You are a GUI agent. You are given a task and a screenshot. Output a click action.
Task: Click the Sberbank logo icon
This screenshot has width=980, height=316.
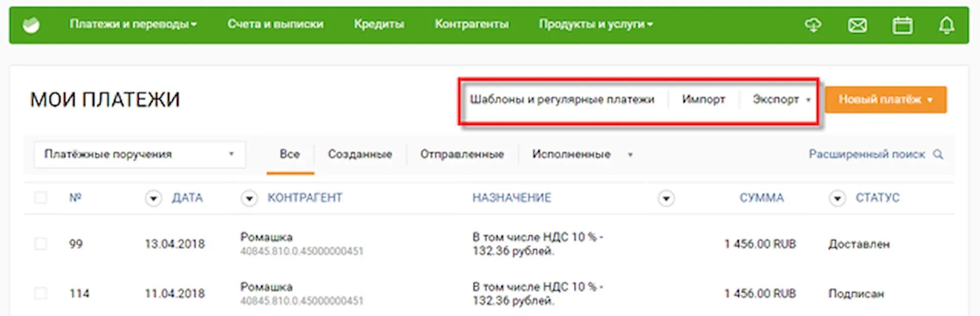tap(31, 25)
